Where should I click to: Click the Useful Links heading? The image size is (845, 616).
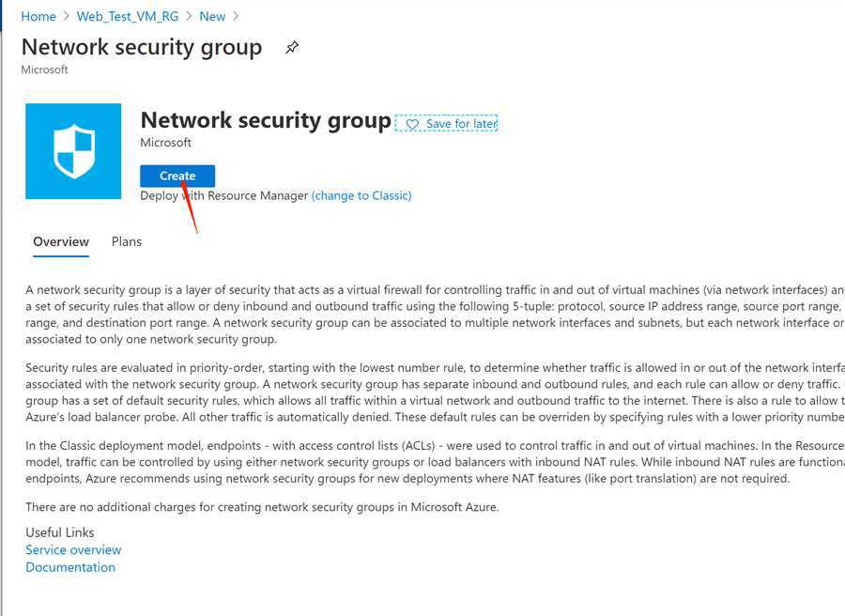60,532
